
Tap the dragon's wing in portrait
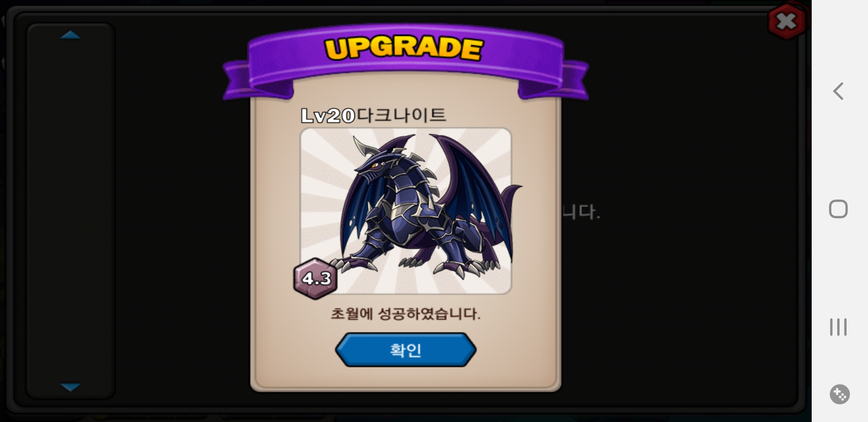pos(479,189)
